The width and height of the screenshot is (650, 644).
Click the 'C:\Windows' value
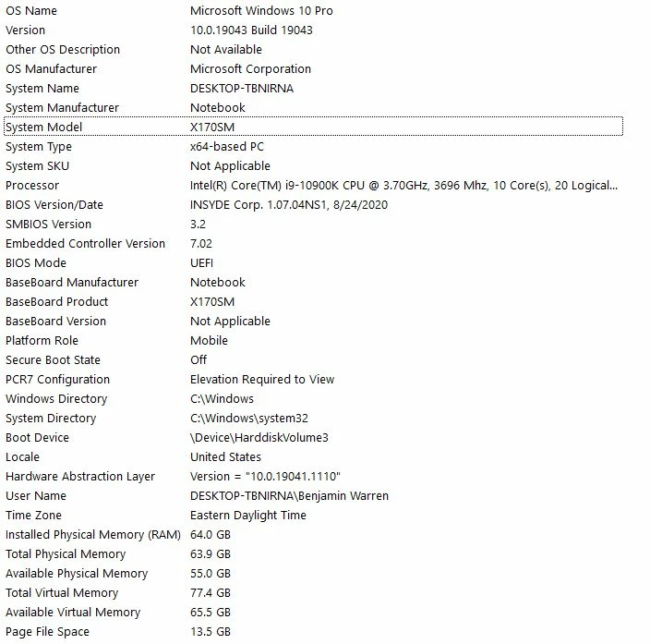click(223, 399)
